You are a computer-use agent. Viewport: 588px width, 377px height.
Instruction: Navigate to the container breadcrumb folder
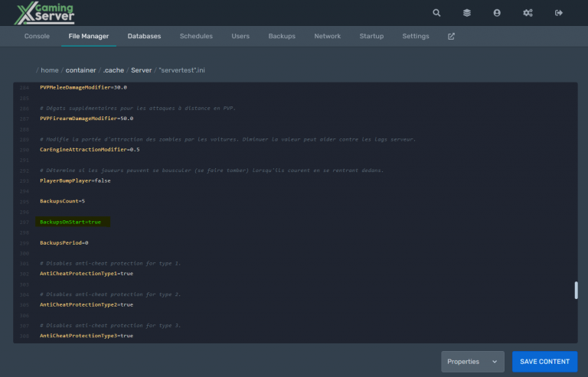coord(80,70)
